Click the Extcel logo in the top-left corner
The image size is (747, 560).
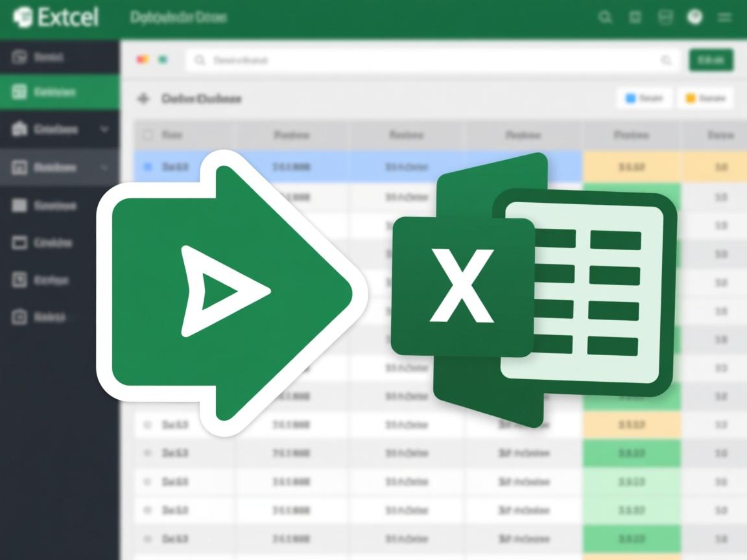pyautogui.click(x=24, y=17)
